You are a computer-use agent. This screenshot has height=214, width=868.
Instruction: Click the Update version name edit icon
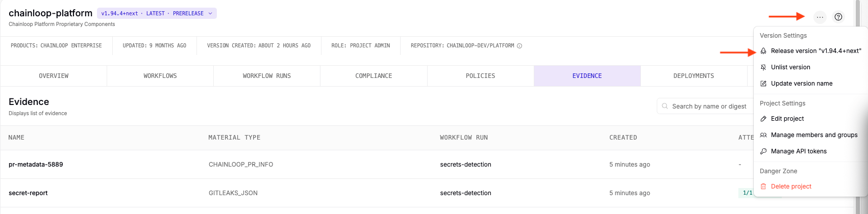pos(763,84)
